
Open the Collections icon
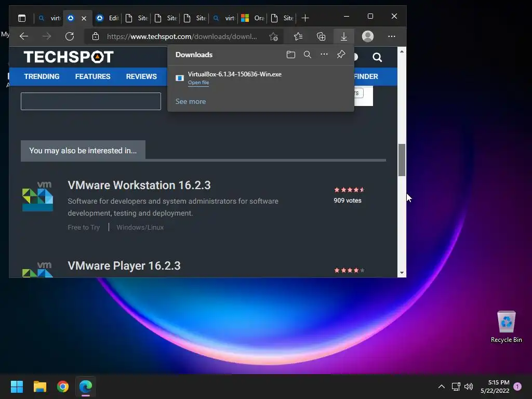tap(321, 36)
